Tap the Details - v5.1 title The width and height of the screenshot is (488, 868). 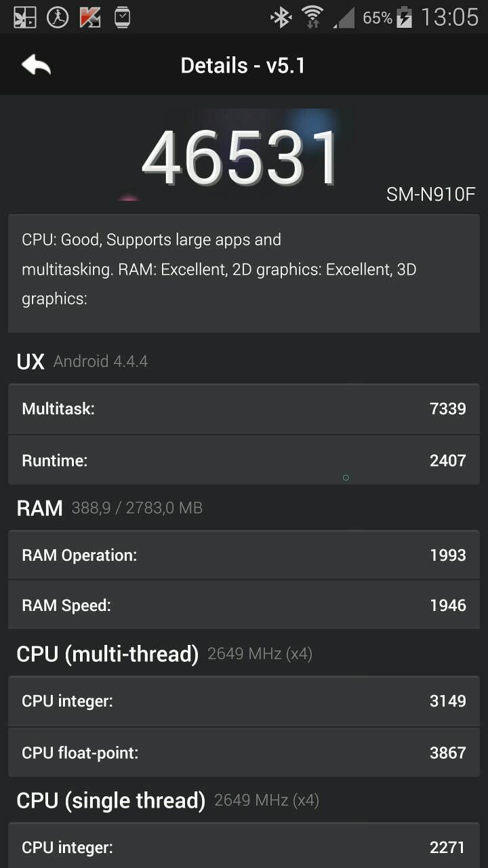243,66
